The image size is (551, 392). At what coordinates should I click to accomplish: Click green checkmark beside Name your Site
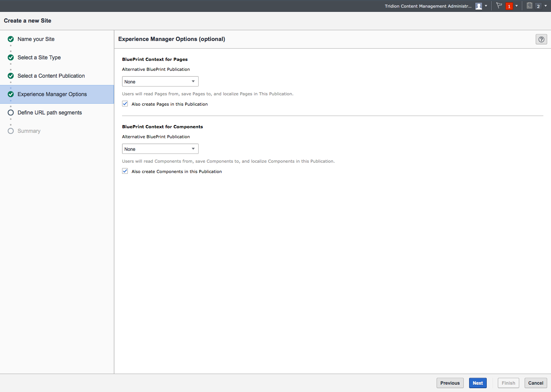11,39
